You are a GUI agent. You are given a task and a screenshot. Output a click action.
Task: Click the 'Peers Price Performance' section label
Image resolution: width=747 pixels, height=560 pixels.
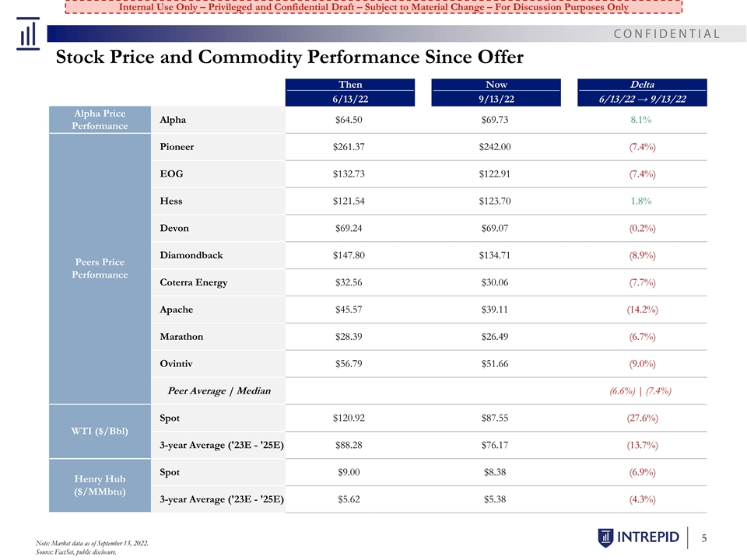point(100,268)
